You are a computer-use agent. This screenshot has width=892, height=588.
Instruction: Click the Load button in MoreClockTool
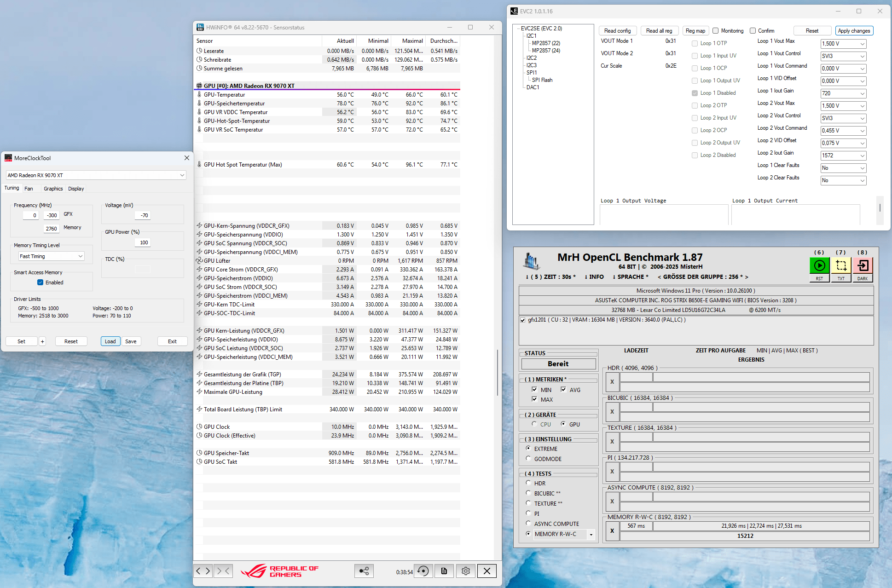[x=110, y=341]
